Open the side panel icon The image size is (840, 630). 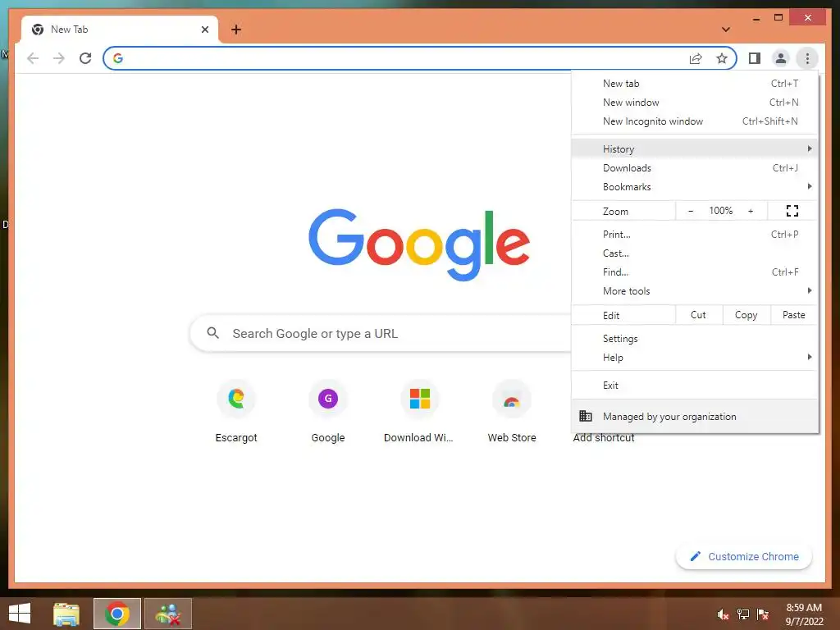point(755,58)
